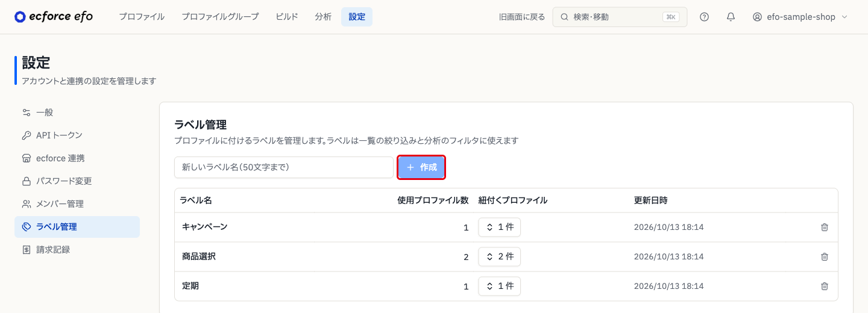Focus the 新しいラベル名 input field
Viewport: 868px width, 313px height.
[x=284, y=167]
